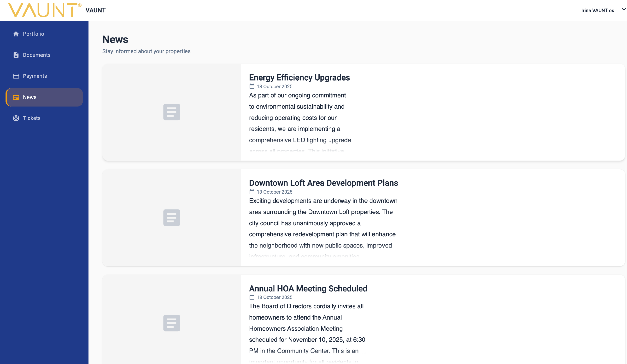The height and width of the screenshot is (364, 627).
Task: Click the Payments card icon
Action: coord(16,76)
